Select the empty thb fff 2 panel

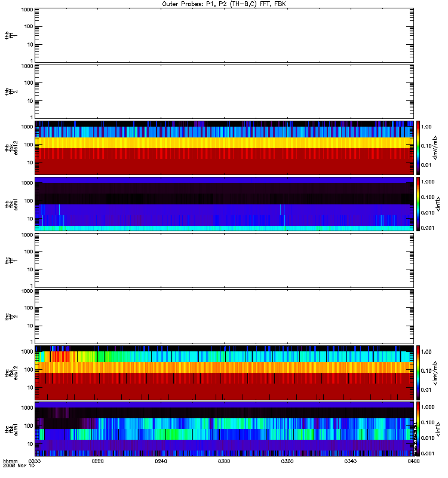[x=224, y=91]
